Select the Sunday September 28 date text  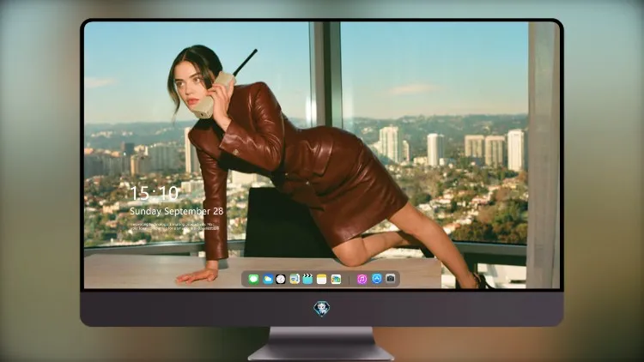(177, 211)
